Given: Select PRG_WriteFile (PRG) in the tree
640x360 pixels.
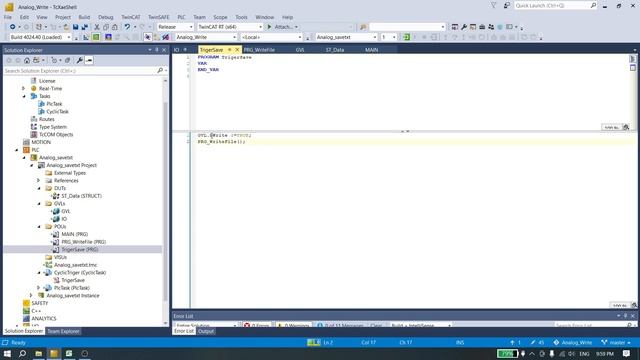Looking at the screenshot, I should (84, 242).
